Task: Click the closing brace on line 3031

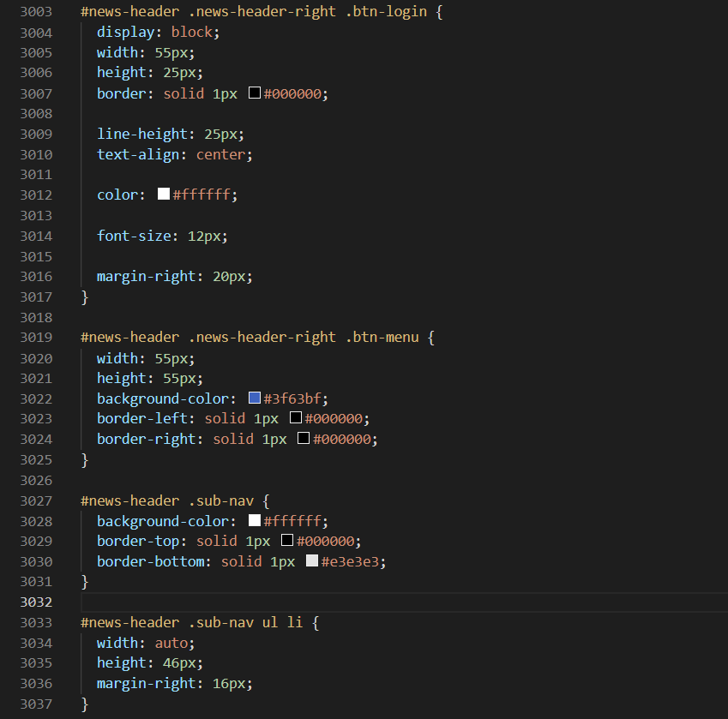Action: pyautogui.click(x=85, y=582)
